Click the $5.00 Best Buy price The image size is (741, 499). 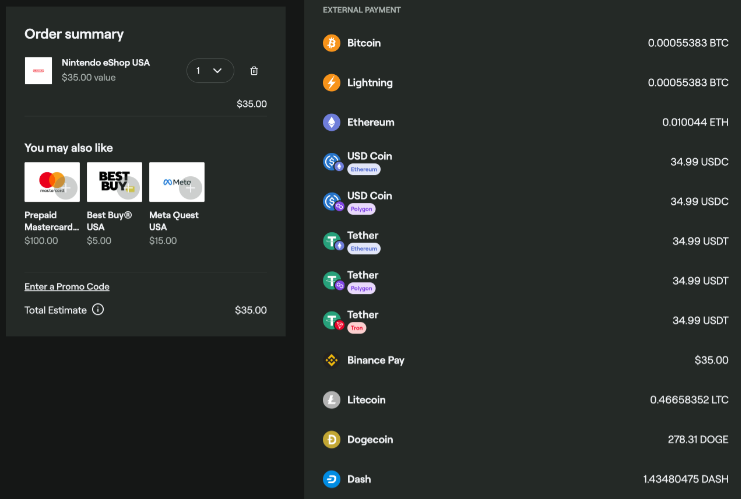tap(99, 241)
